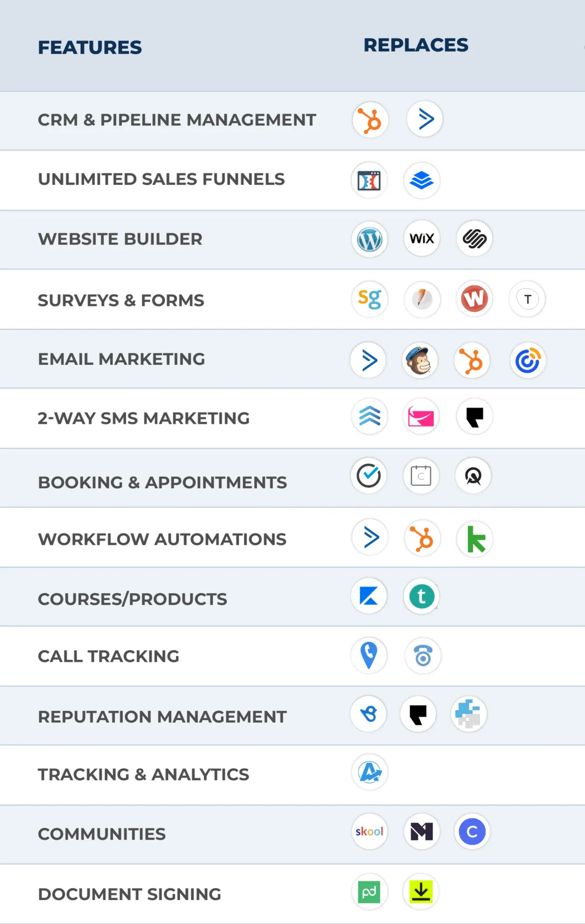Open the Skool logo icon
Image resolution: width=585 pixels, height=924 pixels.
tap(370, 831)
